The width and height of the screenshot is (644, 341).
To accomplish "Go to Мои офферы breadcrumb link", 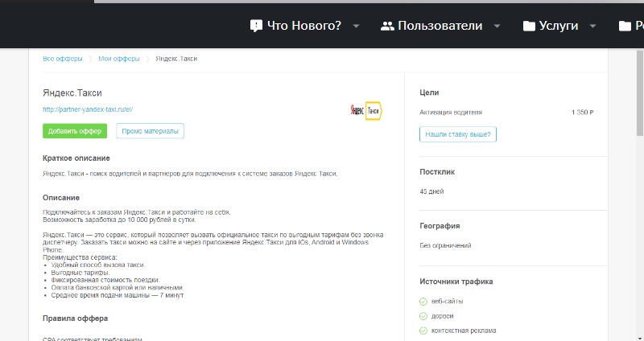I will (118, 59).
